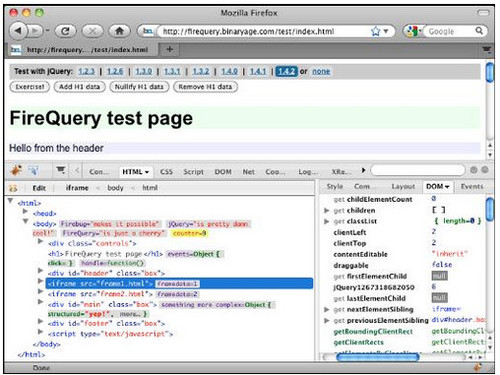Click the Firebug bug icon
This screenshot has height=375, width=500.
[16, 171]
